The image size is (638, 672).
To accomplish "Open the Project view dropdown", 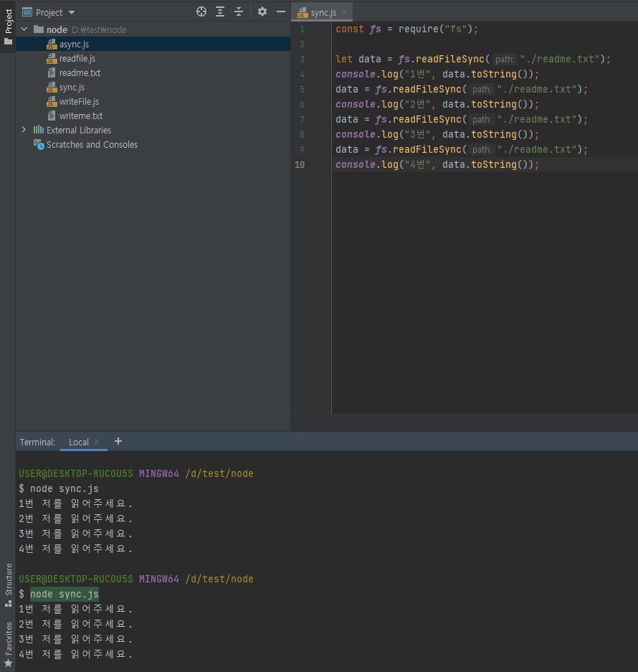I will coord(49,12).
